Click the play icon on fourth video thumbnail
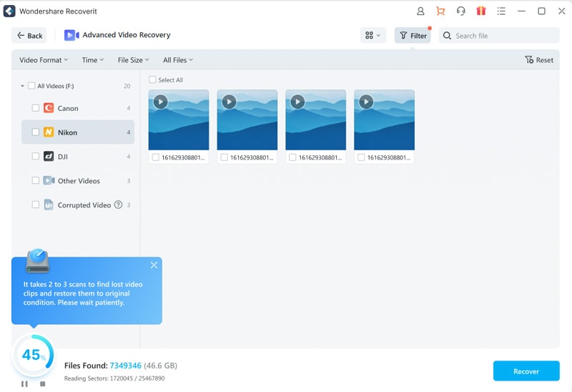 tap(366, 102)
